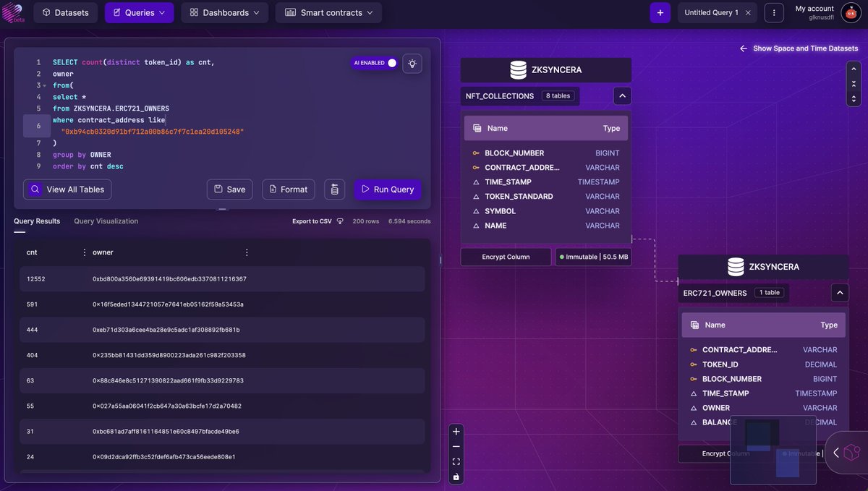This screenshot has width=868, height=491.
Task: Click the vertical handle beside the results panel
Action: (x=441, y=260)
